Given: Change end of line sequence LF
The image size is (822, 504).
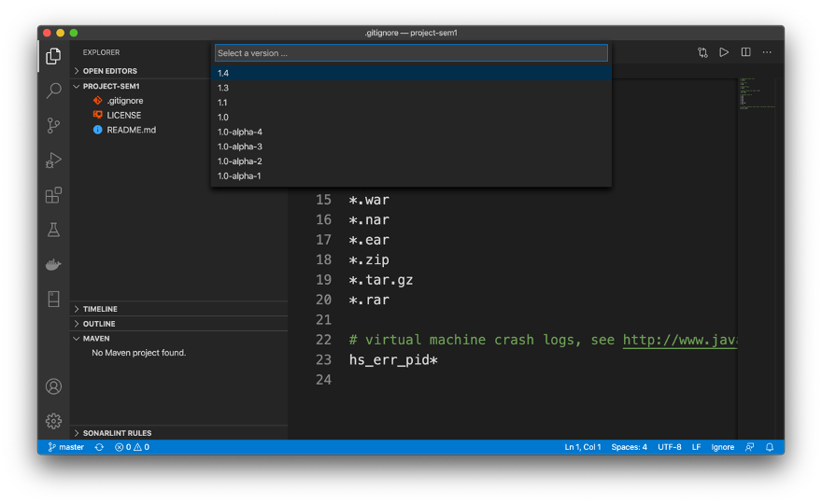Looking at the screenshot, I should [x=696, y=447].
